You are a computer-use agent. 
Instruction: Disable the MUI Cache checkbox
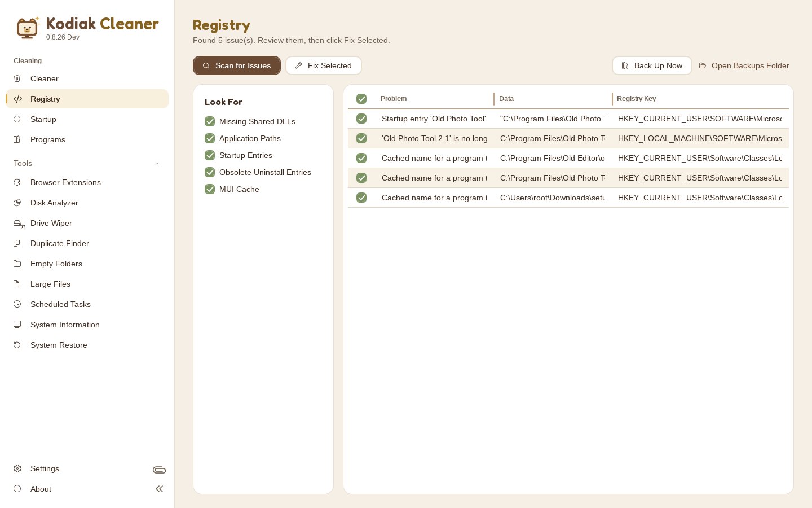pyautogui.click(x=210, y=189)
